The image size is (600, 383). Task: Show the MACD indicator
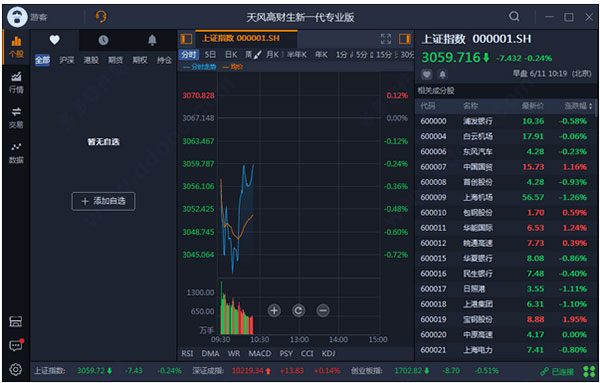(260, 354)
